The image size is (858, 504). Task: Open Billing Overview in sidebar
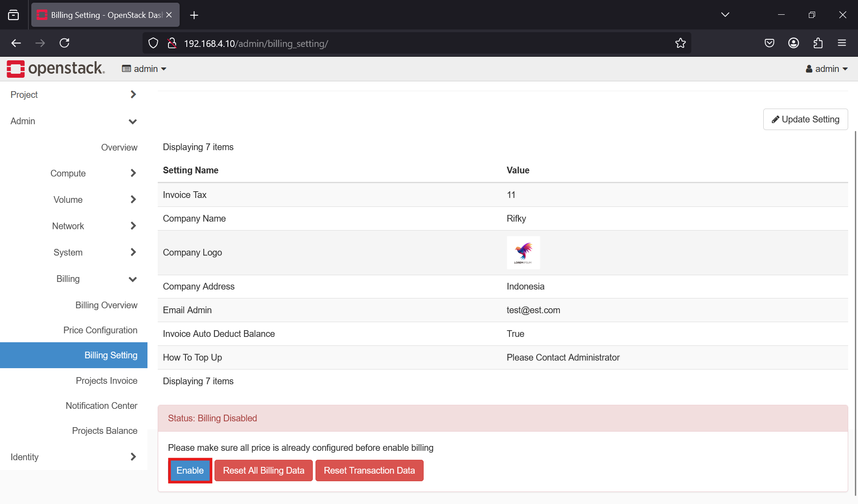click(x=106, y=305)
